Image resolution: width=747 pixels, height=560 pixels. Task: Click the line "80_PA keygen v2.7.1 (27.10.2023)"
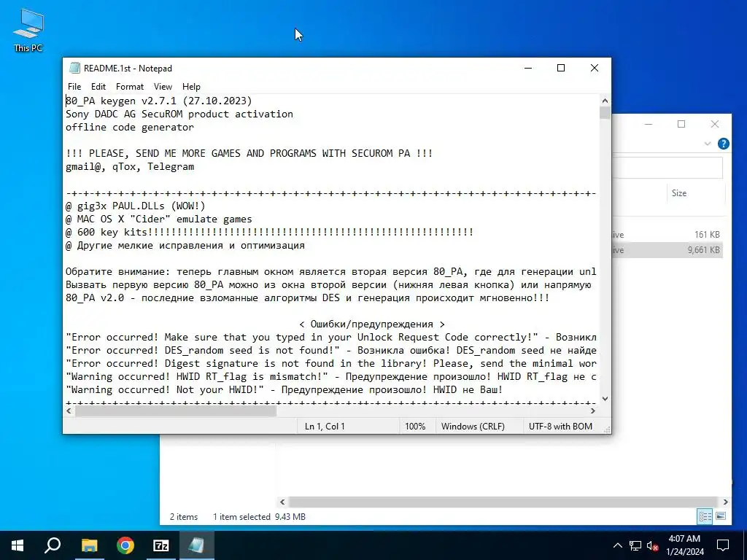158,101
